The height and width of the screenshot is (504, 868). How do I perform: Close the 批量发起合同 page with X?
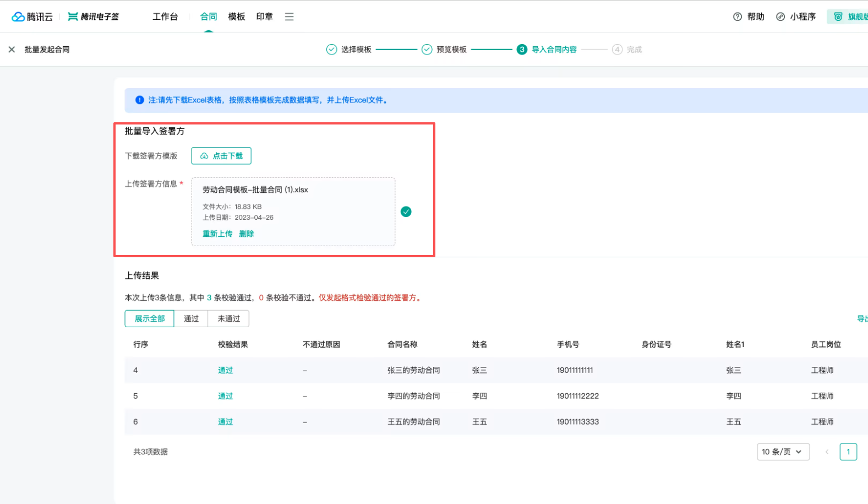pyautogui.click(x=12, y=50)
